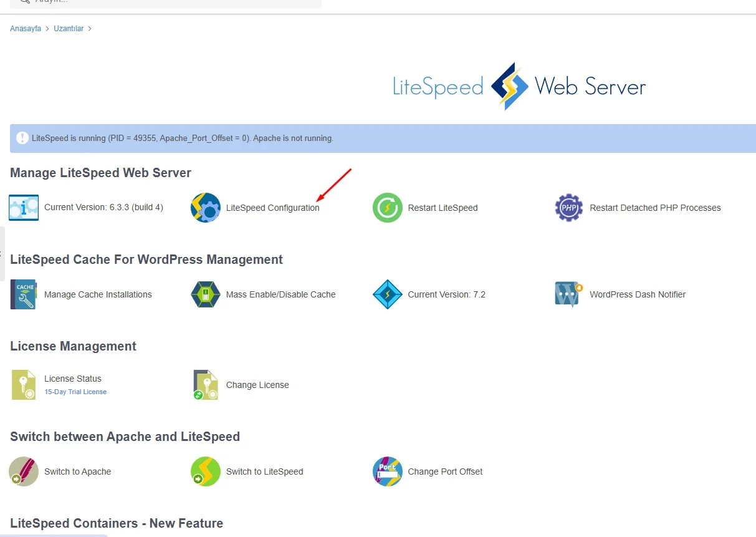Click the Restart LiteSpeed text link
This screenshot has width=756, height=537.
click(443, 208)
